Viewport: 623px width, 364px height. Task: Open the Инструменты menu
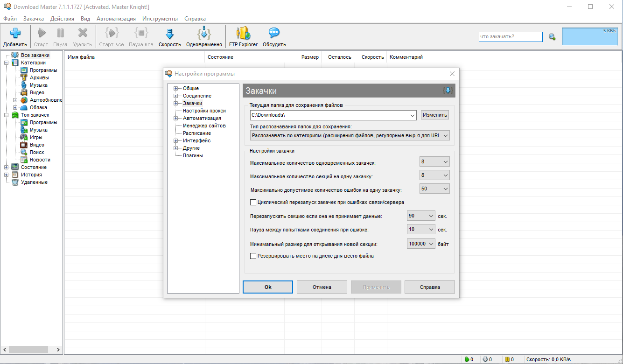160,19
